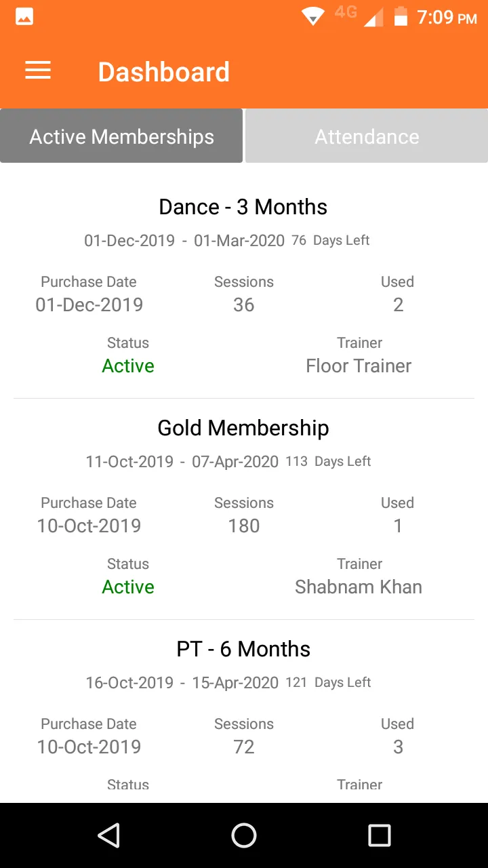Tap the 4G signal strength icon

(359, 16)
